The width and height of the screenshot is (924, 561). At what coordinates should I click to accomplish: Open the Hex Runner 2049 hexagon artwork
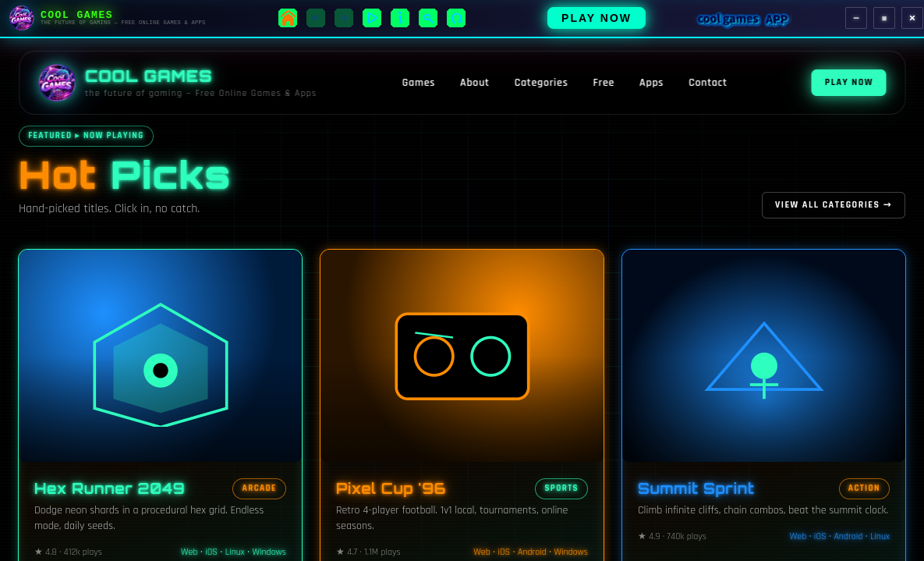point(161,356)
